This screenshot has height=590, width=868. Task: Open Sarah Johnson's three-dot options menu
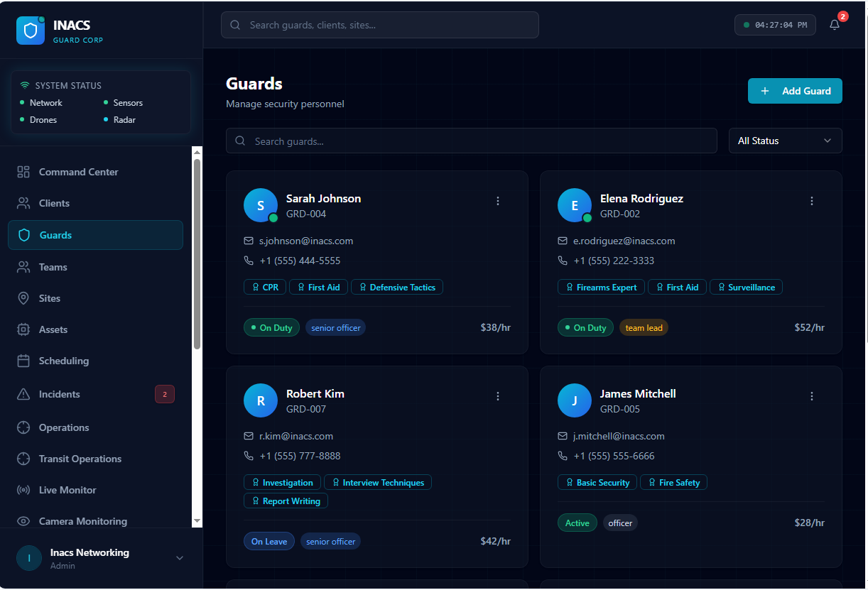click(x=498, y=201)
